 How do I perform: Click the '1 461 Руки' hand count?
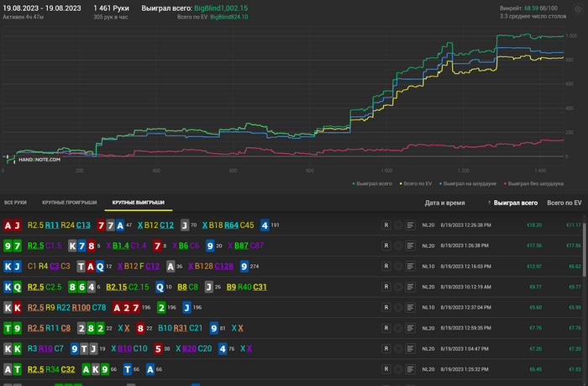pyautogui.click(x=112, y=8)
